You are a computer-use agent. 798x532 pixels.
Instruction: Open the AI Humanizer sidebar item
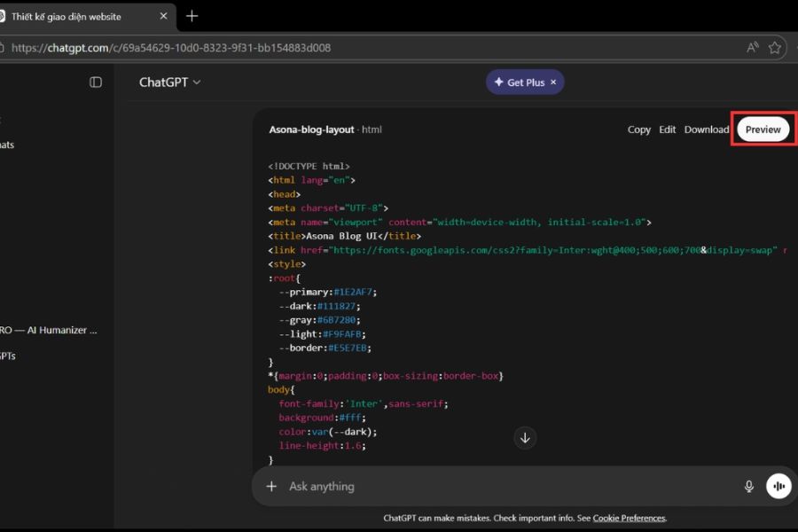49,330
